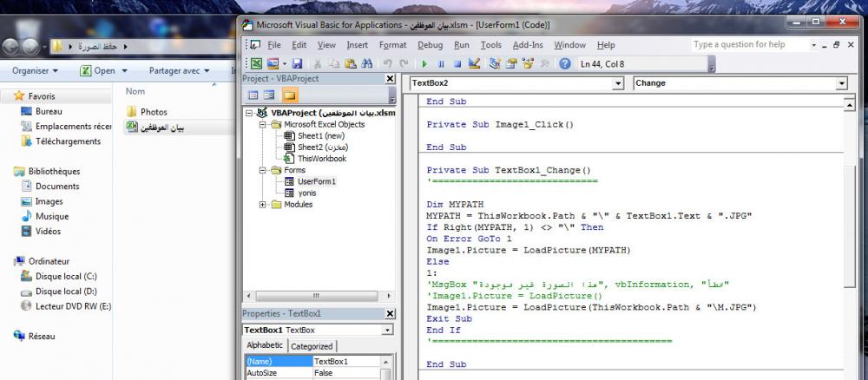Click the Reset stop toolbar icon
Image resolution: width=868 pixels, height=380 pixels.
point(457,63)
